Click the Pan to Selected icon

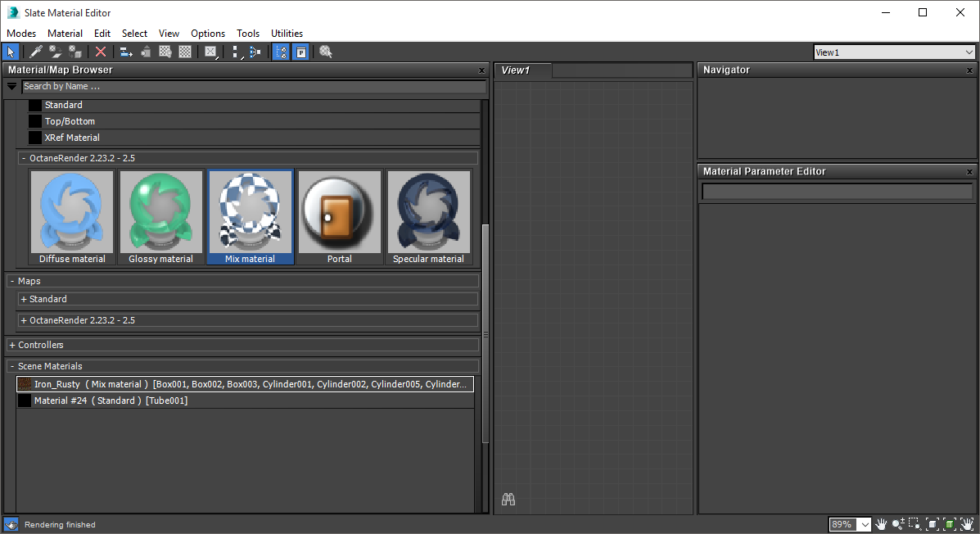[968, 524]
